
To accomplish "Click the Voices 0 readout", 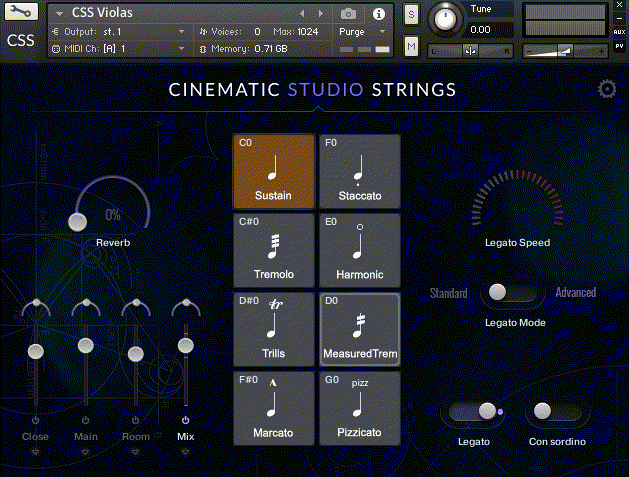I will [x=230, y=32].
